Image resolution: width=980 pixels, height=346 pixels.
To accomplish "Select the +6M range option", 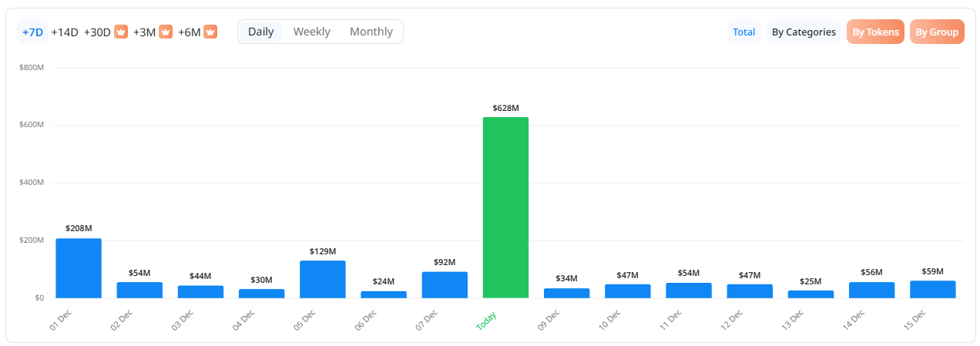I will pos(189,32).
